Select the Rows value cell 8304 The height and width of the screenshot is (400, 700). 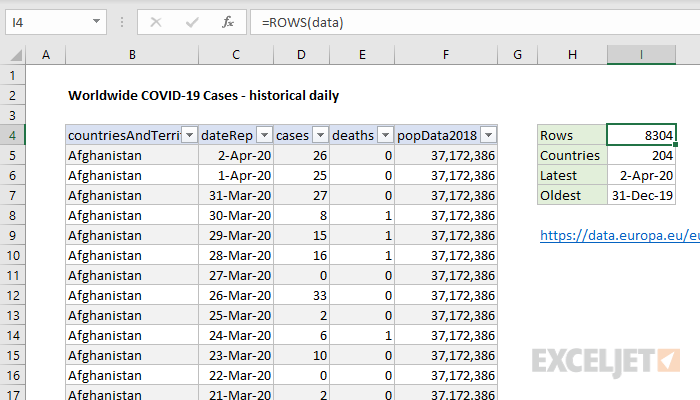point(641,135)
